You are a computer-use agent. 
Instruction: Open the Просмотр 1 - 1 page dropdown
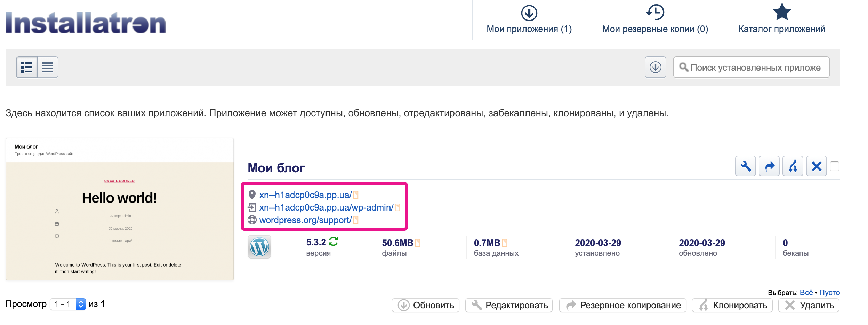[x=68, y=304]
